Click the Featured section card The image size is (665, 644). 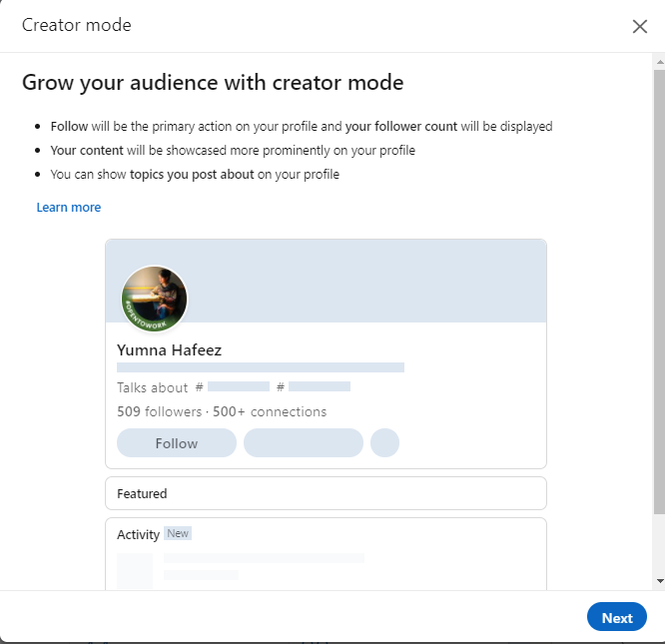326,493
